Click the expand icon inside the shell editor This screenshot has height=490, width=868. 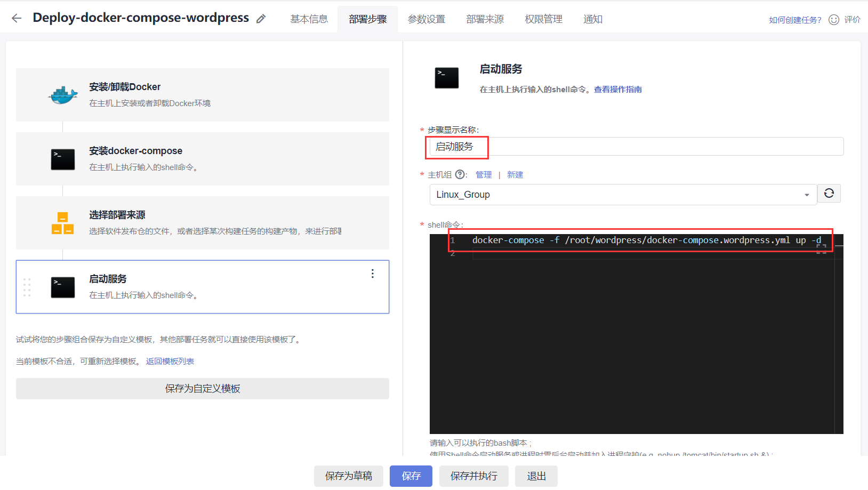pos(822,248)
